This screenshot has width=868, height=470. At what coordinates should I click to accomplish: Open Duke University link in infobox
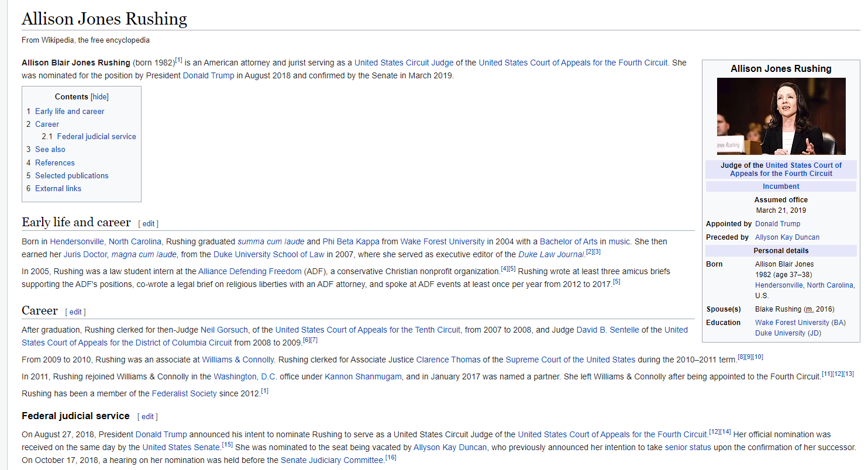click(780, 333)
